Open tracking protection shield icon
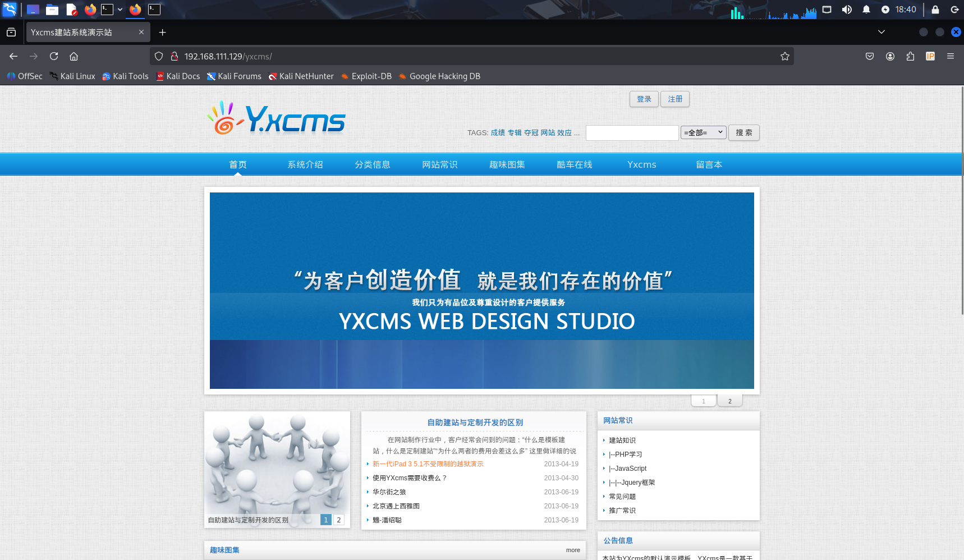The height and width of the screenshot is (560, 964). coord(159,56)
